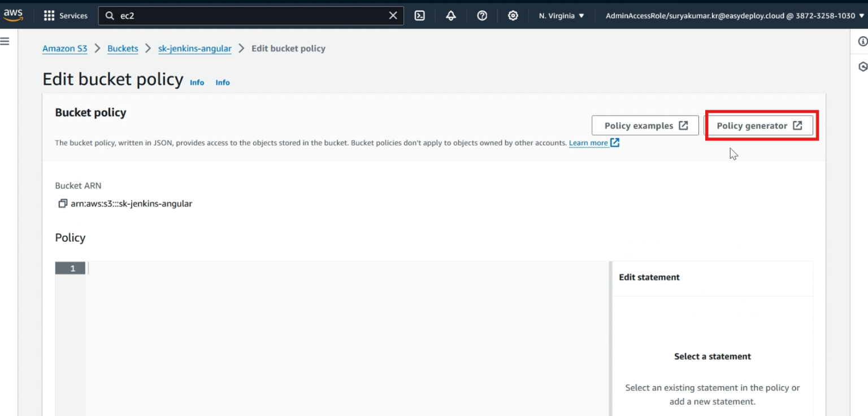Image resolution: width=868 pixels, height=416 pixels.
Task: Follow the Learn more link
Action: click(x=589, y=142)
